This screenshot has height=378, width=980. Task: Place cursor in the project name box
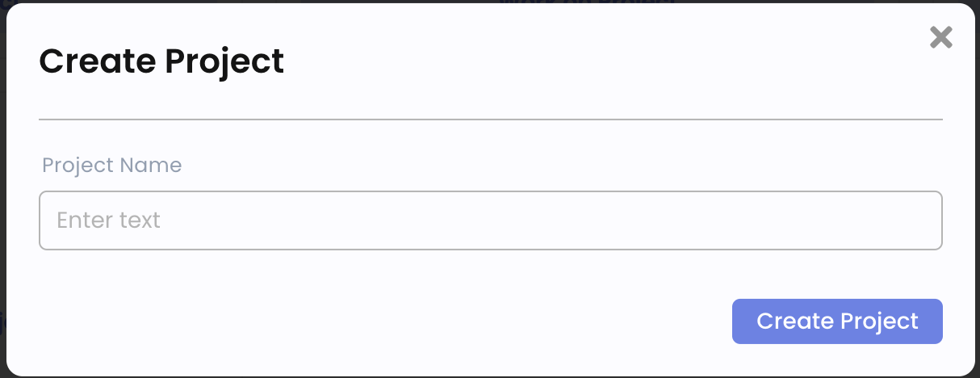point(490,220)
